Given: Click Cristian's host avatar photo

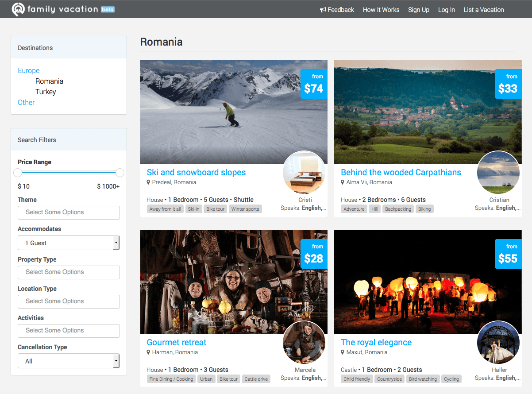Looking at the screenshot, I should 498,173.
